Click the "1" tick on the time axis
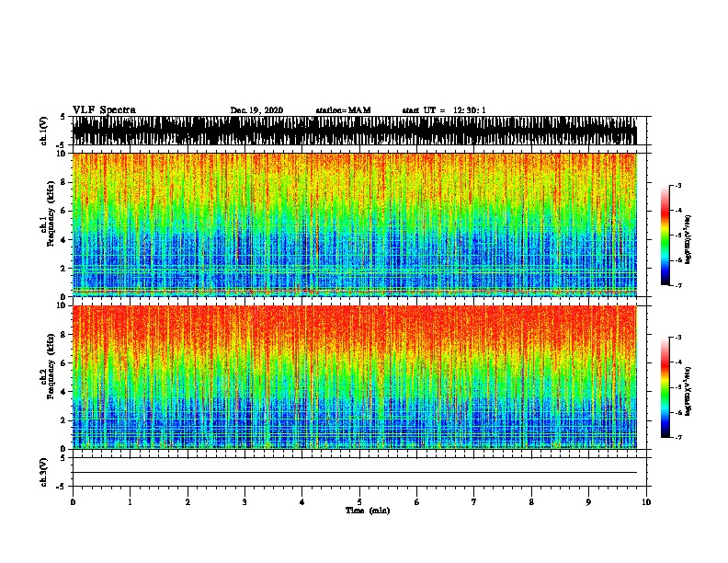The image size is (728, 563). [x=130, y=502]
